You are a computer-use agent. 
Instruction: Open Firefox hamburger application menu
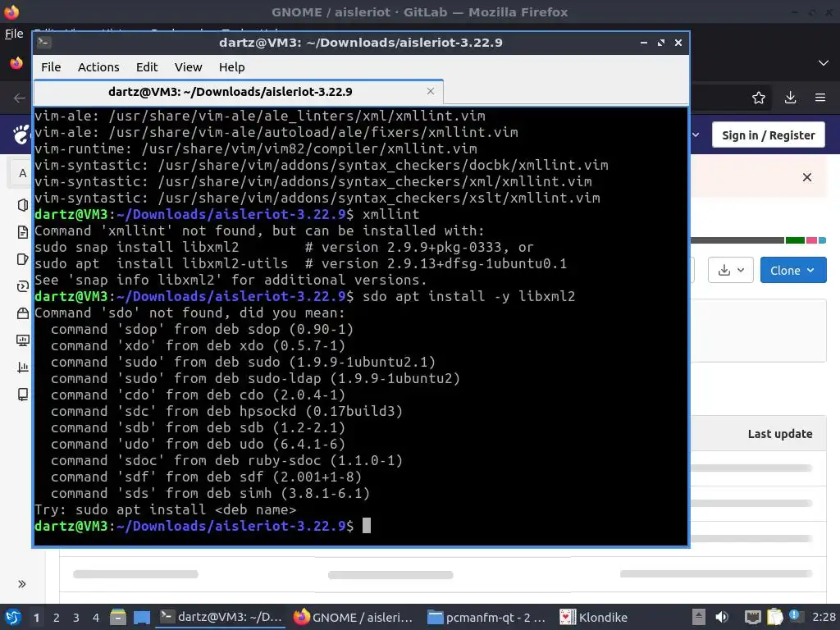click(820, 98)
